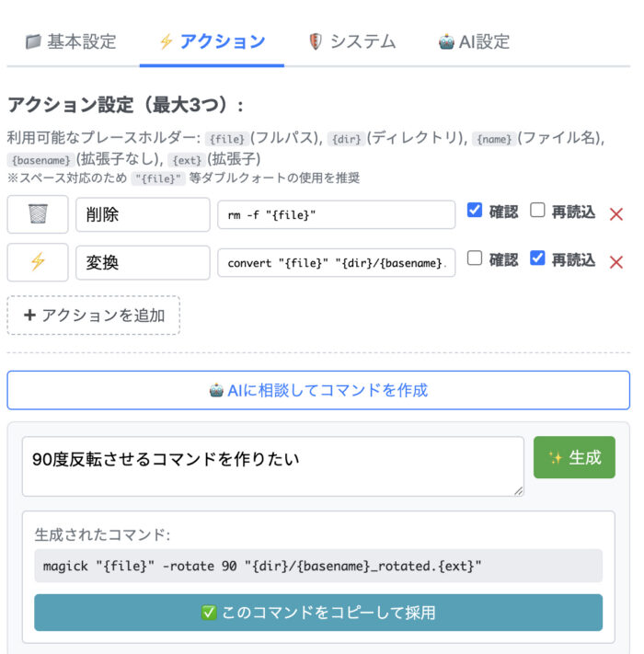Remove the 変換 action with red X
Screen dimensions: 644x654
tap(616, 262)
